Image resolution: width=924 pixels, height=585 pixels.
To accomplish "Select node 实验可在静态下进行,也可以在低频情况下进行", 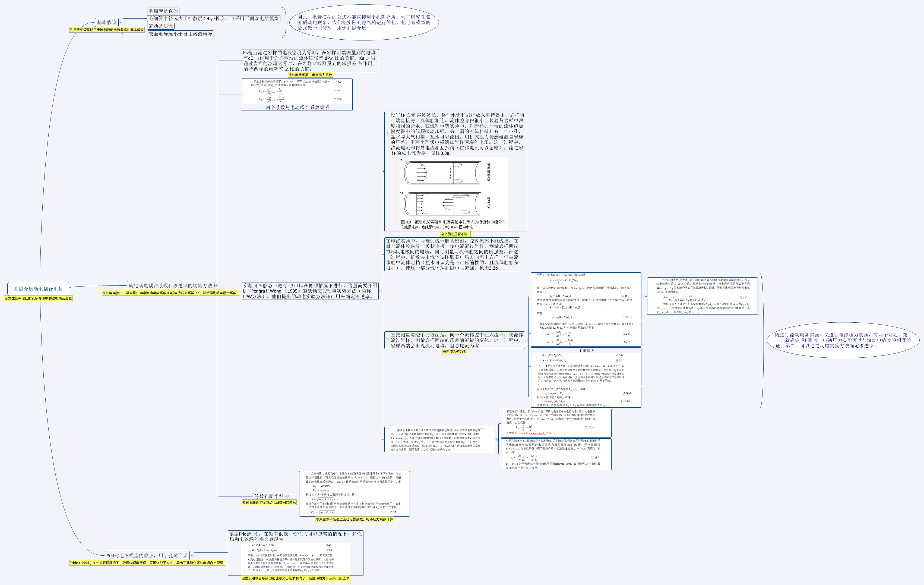I will tap(310, 291).
